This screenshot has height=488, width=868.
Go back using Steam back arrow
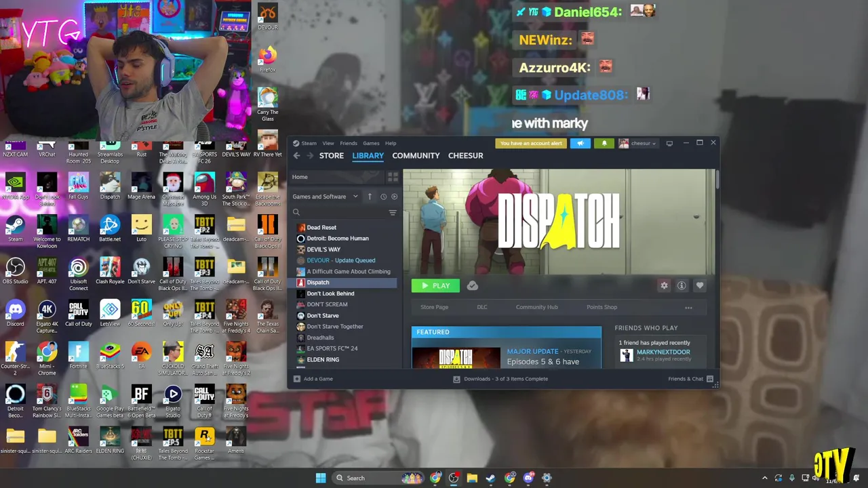(296, 156)
